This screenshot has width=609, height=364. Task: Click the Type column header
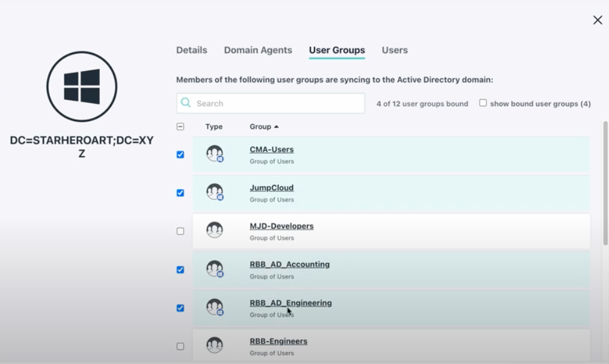pos(214,127)
